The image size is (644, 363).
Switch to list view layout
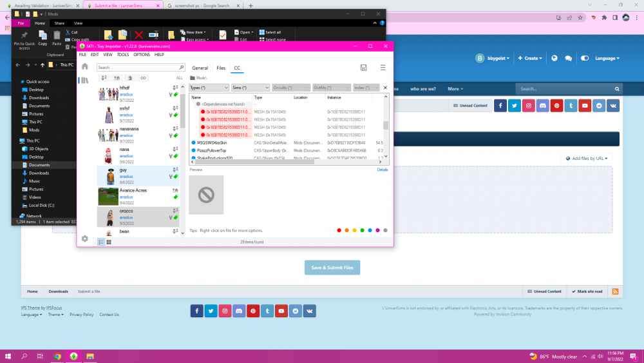pos(101,242)
